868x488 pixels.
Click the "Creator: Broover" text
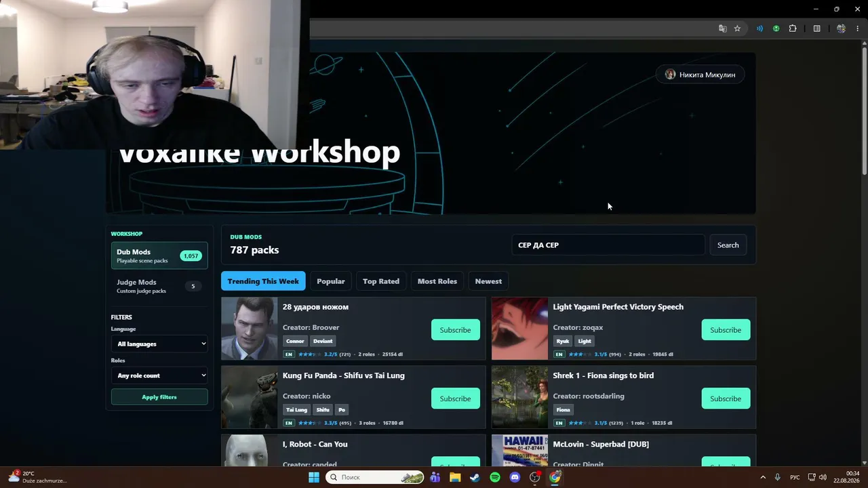coord(311,327)
